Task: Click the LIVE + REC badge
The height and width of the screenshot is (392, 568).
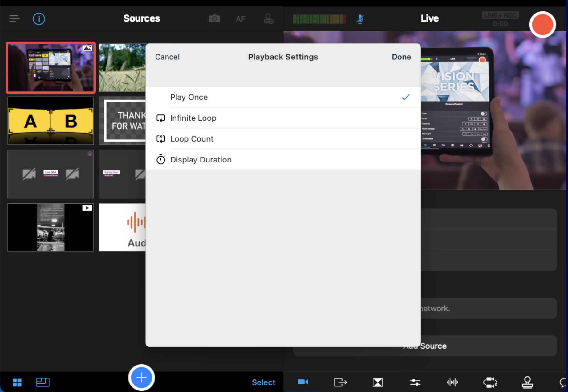Action: tap(500, 15)
